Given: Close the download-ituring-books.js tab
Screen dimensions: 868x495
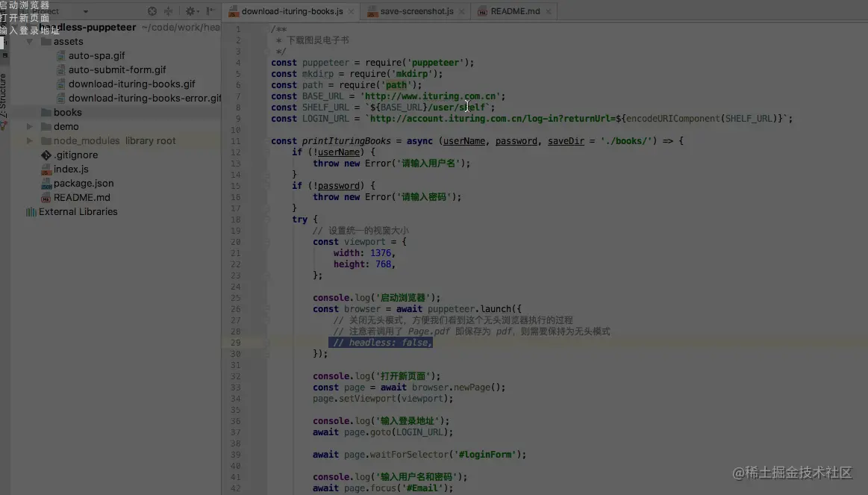Looking at the screenshot, I should [351, 12].
